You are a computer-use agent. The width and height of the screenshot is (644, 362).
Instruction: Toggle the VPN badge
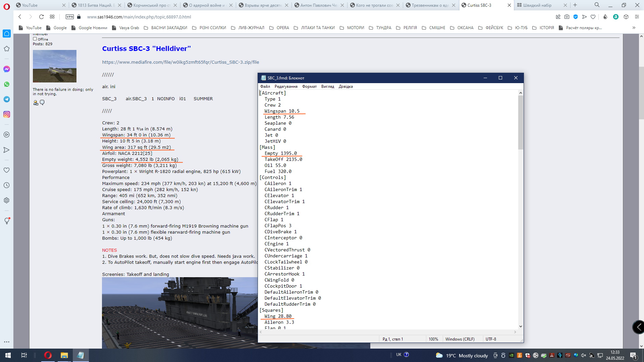coord(70,17)
